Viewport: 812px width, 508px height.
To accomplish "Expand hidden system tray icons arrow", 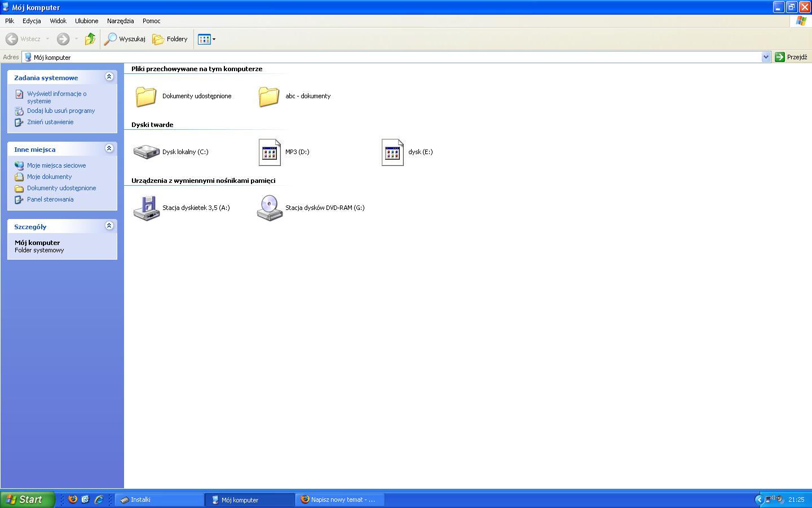I will (x=759, y=500).
